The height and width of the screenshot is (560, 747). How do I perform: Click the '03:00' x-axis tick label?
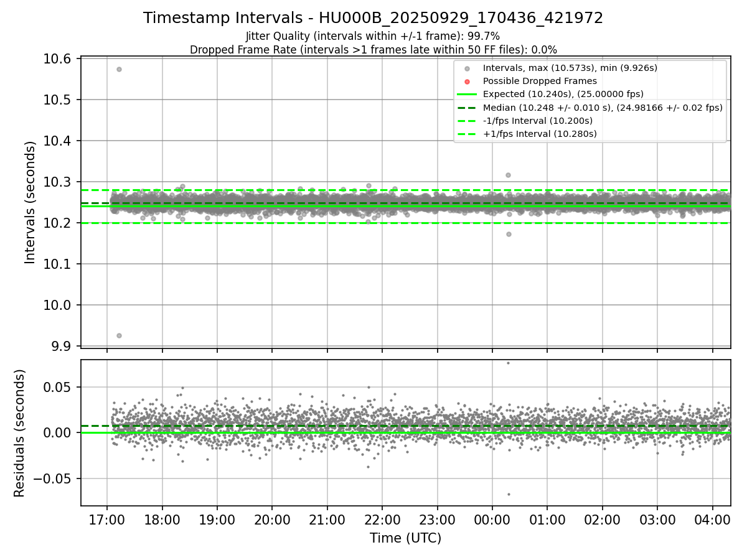pyautogui.click(x=657, y=520)
